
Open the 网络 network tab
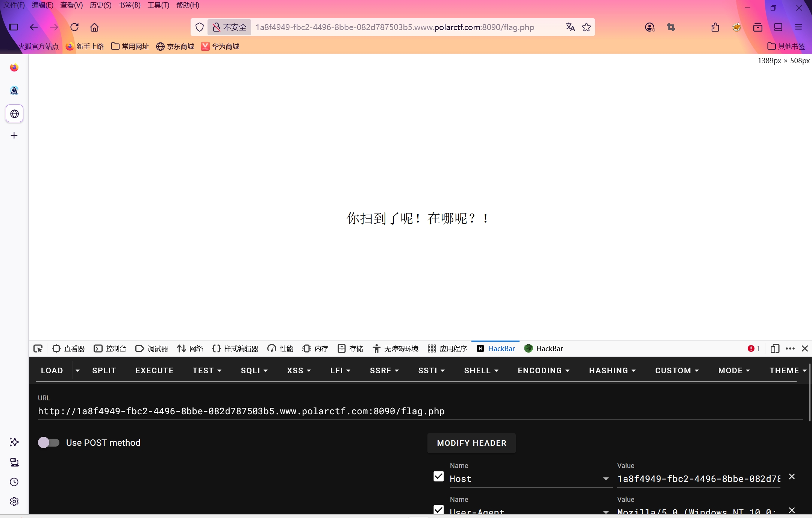pos(190,348)
